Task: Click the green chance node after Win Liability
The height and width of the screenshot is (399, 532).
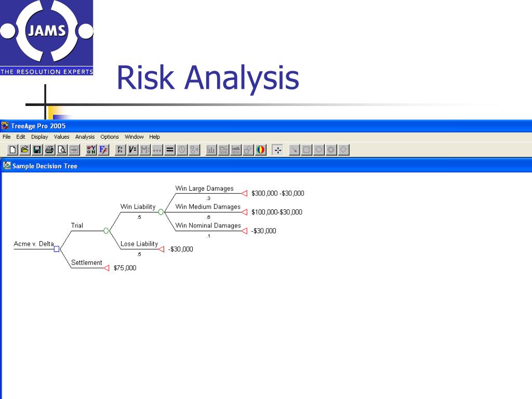Action: (x=161, y=212)
